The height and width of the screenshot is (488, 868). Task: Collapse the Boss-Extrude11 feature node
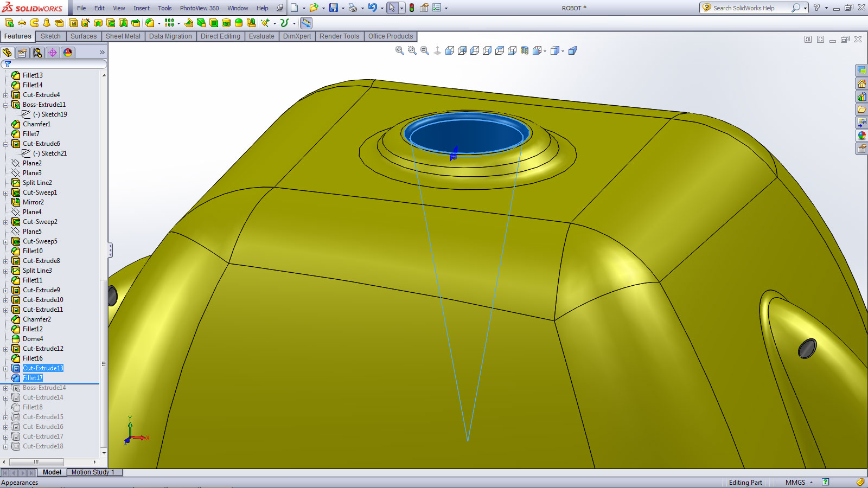click(x=6, y=105)
